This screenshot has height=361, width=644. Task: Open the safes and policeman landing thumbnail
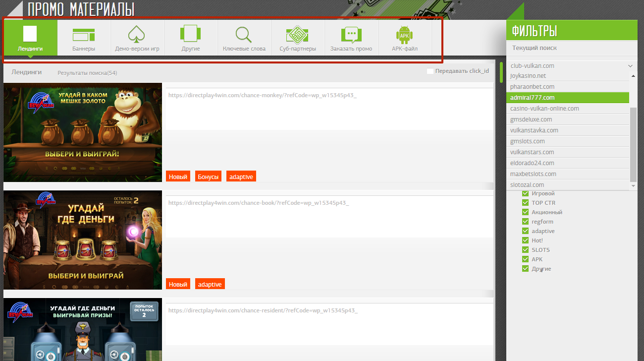tap(83, 329)
